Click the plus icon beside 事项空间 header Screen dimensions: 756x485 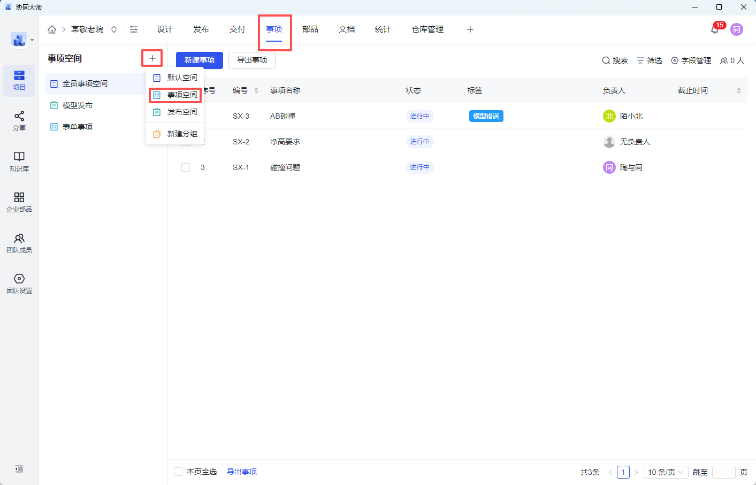(152, 59)
